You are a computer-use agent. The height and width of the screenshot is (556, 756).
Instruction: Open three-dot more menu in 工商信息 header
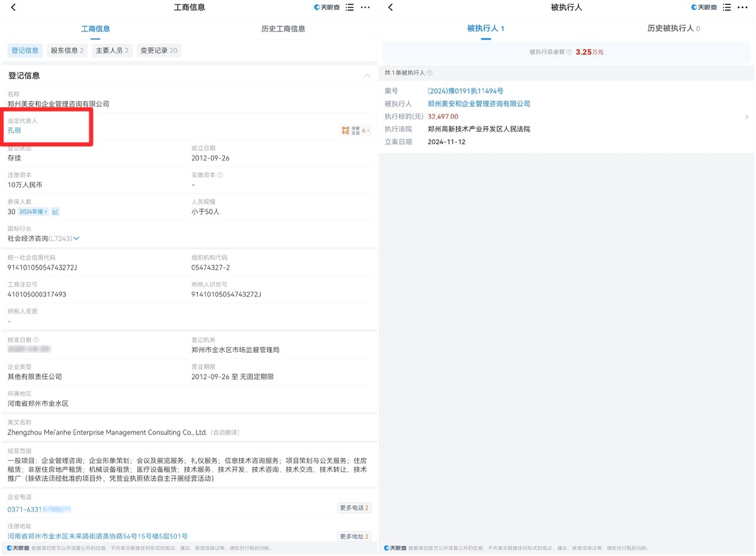pos(365,8)
